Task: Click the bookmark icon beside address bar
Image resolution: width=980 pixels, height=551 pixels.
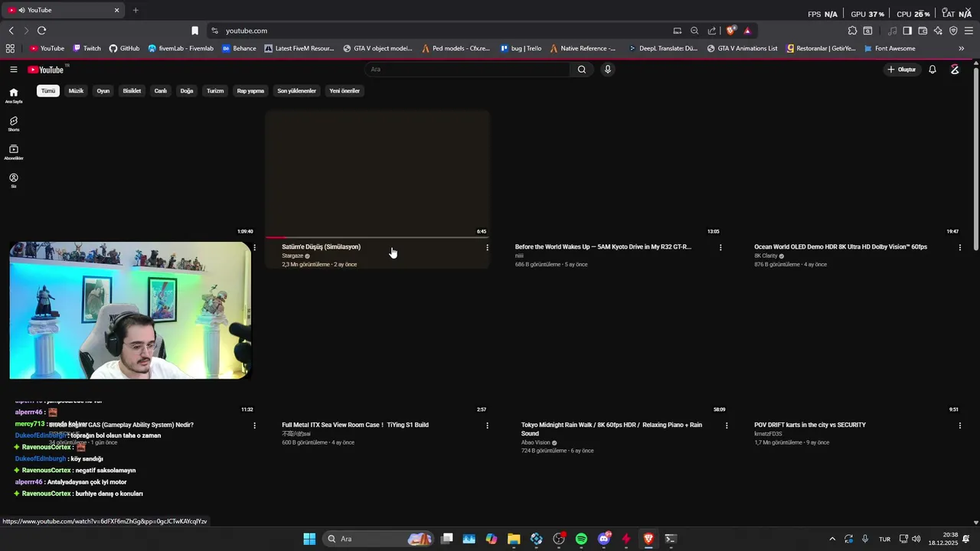Action: 194,31
